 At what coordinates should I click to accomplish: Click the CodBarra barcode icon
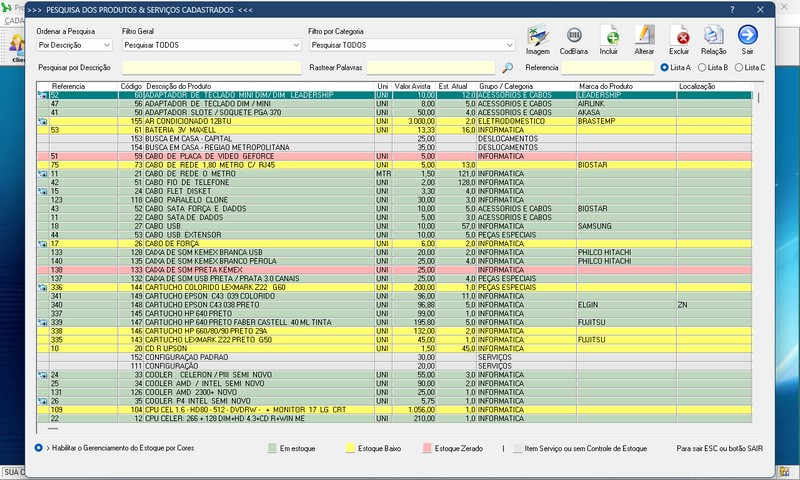pos(574,39)
